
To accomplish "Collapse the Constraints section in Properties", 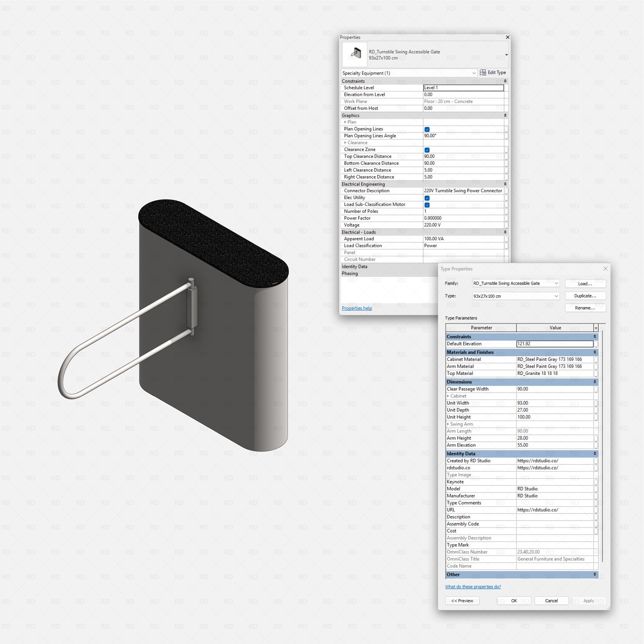I will tap(505, 81).
